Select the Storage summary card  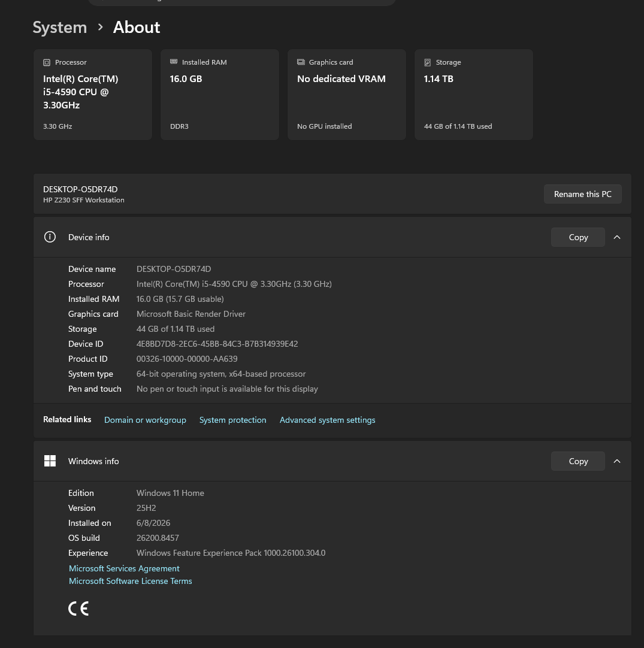(x=474, y=95)
